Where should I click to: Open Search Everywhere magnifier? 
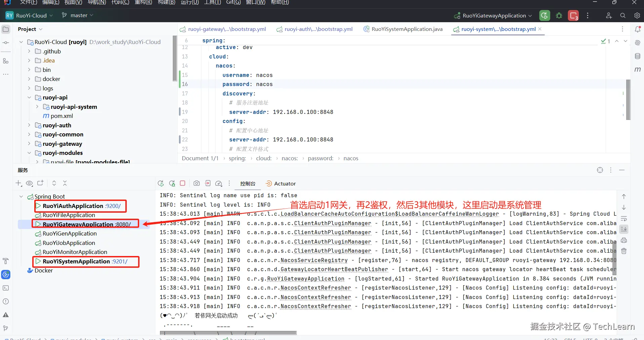623,15
